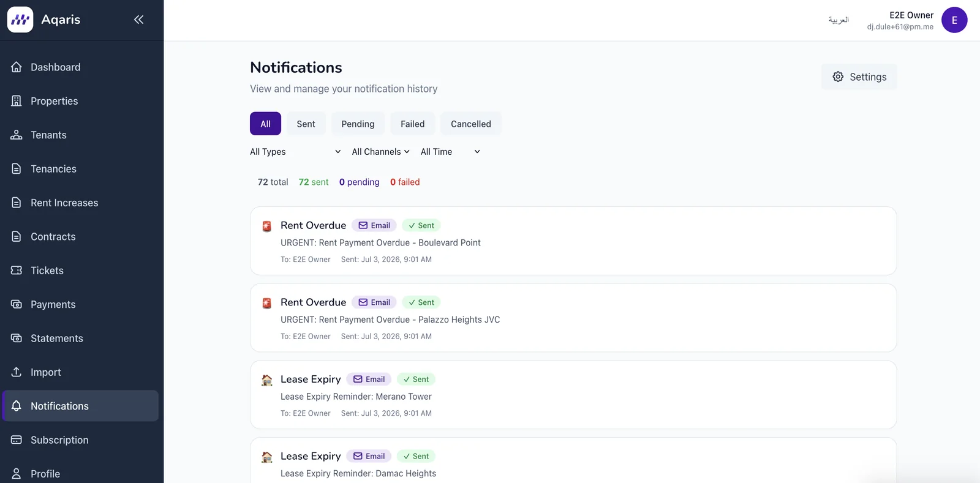Open Subscription from the sidebar
The image size is (980, 483).
tap(80, 440)
